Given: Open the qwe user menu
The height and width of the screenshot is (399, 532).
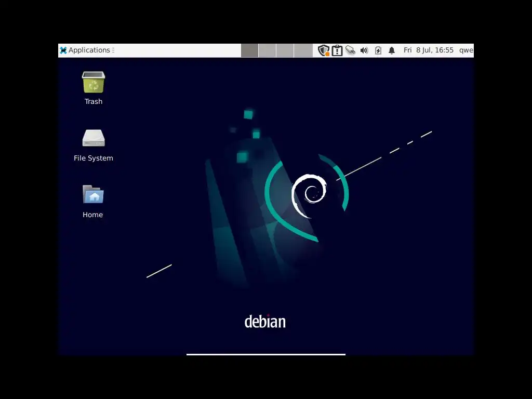Looking at the screenshot, I should (466, 50).
